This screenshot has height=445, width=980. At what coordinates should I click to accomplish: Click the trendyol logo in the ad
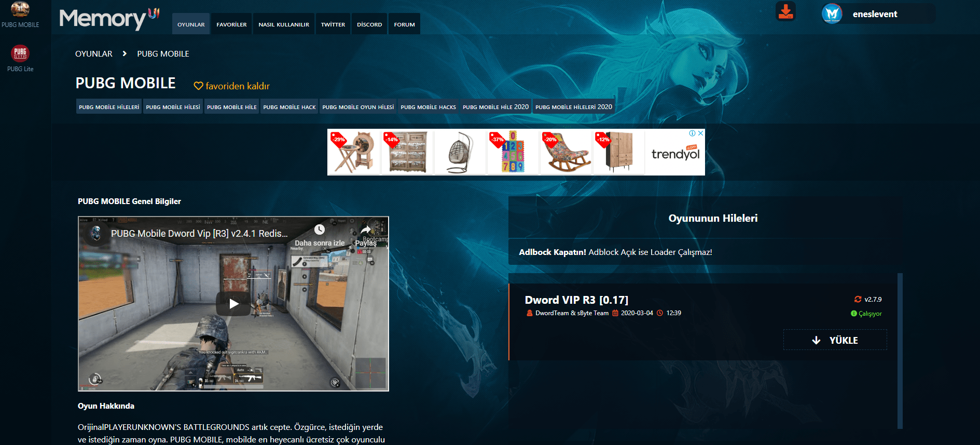[x=675, y=153]
